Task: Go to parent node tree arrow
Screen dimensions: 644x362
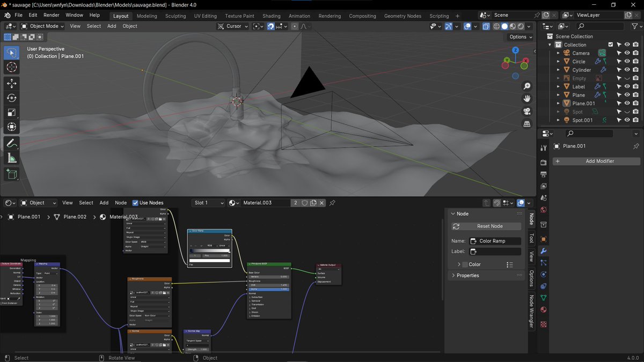Action: click(486, 203)
